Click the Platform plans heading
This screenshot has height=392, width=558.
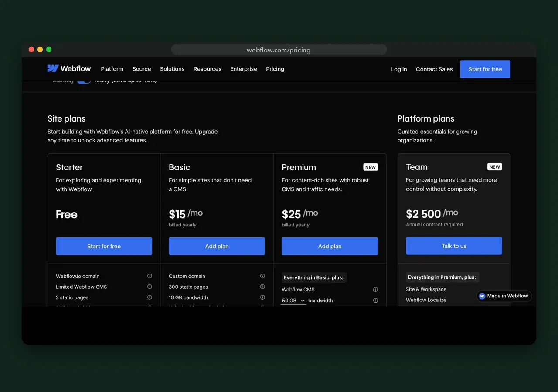coord(426,118)
